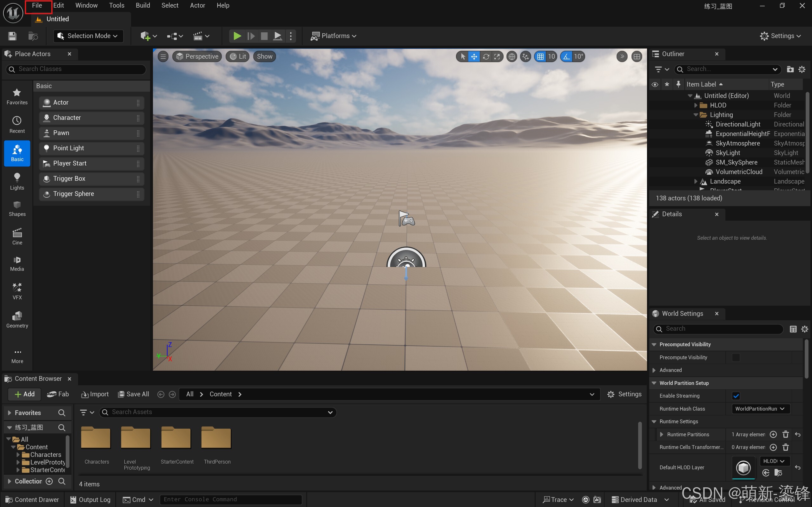Screen dimensions: 812x507
Task: Select the scale transform tool in viewport
Action: pos(497,57)
